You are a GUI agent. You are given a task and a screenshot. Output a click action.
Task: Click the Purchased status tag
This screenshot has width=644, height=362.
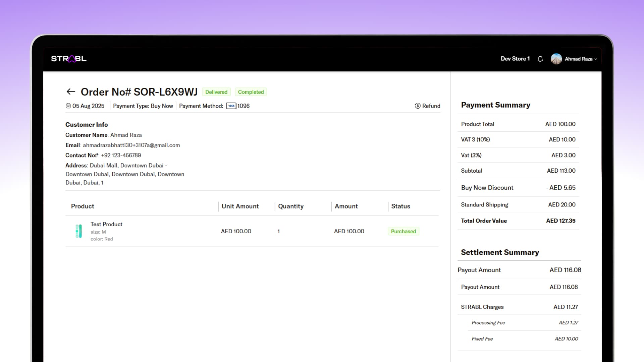pyautogui.click(x=403, y=231)
